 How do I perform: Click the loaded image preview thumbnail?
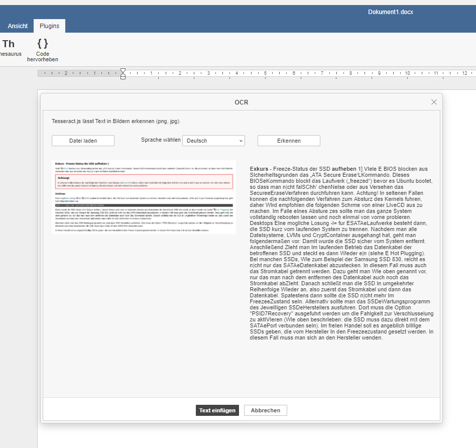pyautogui.click(x=144, y=196)
